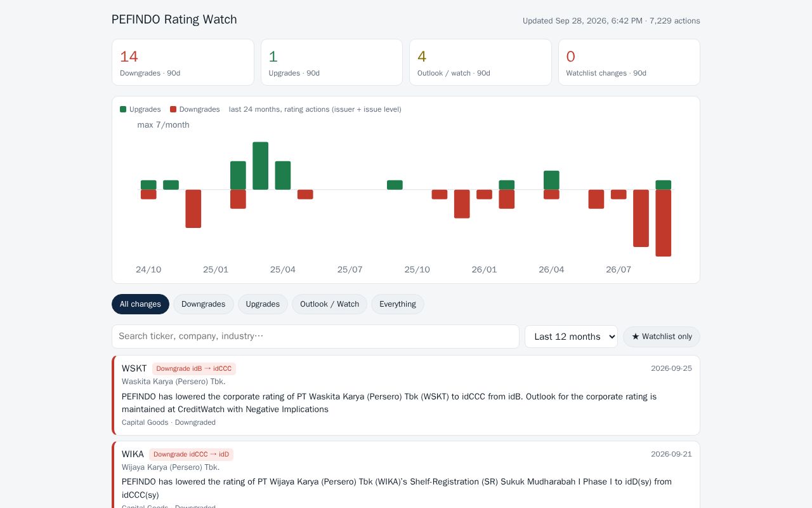Click the 26/07 axis label
Image resolution: width=812 pixels, height=508 pixels.
click(x=619, y=270)
